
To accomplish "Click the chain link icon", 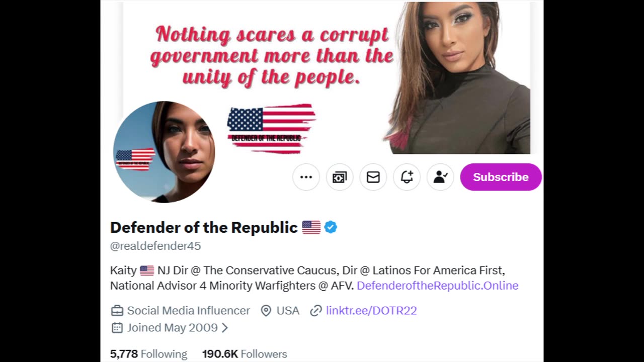I will [x=315, y=311].
